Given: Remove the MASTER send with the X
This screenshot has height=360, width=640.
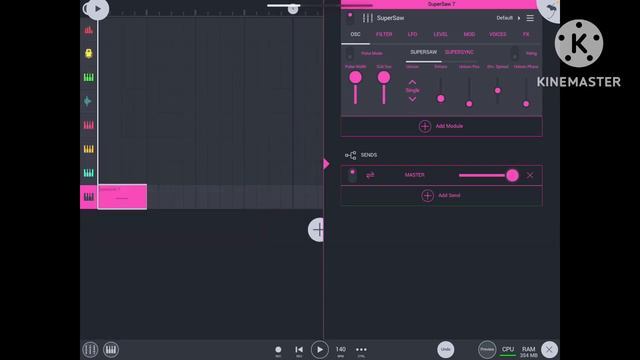Looking at the screenshot, I should coord(530,175).
